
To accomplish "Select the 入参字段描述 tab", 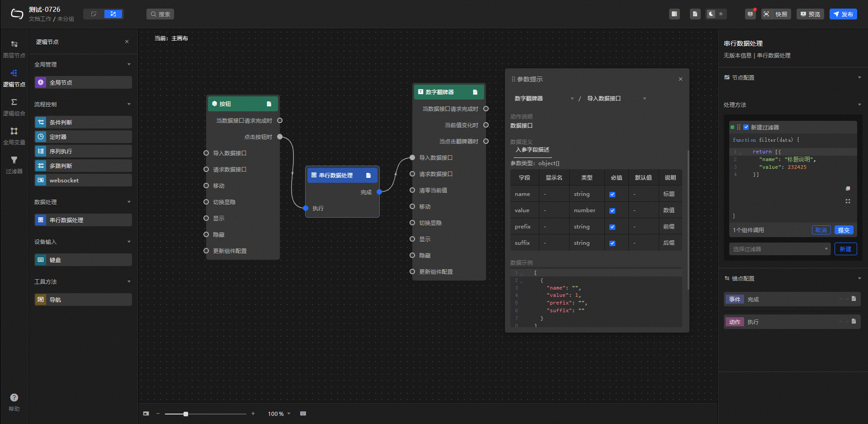I will tap(532, 150).
